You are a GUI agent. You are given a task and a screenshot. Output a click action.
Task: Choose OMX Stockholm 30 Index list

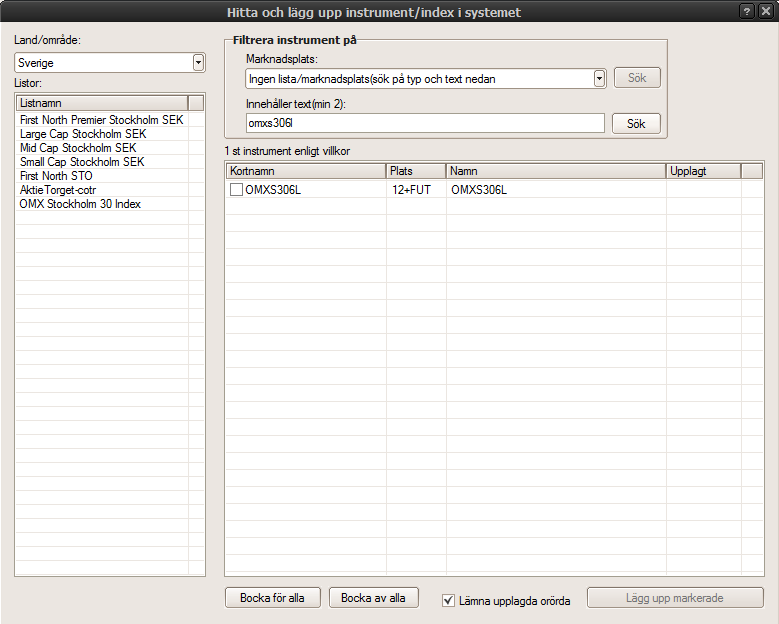[80, 204]
